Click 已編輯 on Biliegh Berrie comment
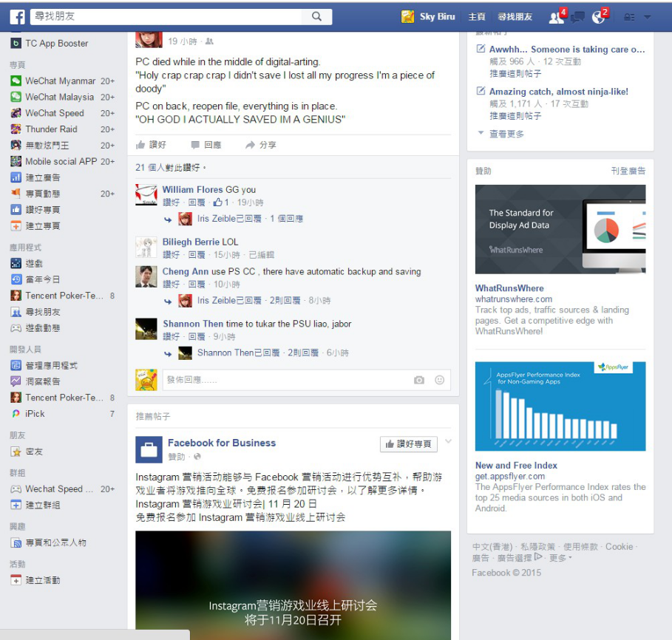 (262, 255)
